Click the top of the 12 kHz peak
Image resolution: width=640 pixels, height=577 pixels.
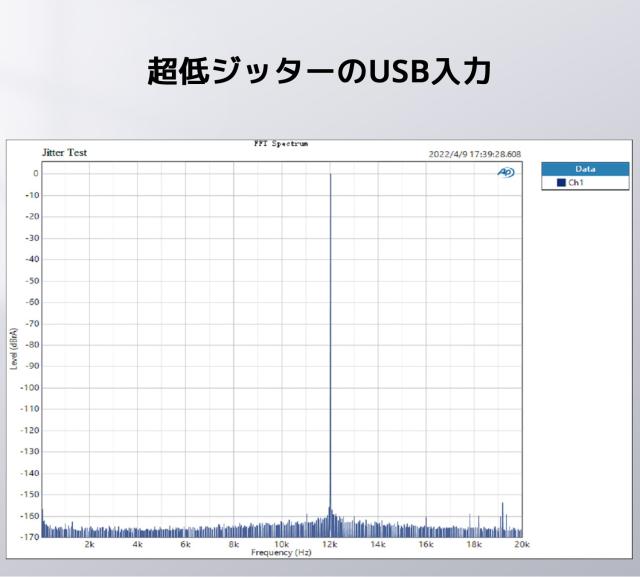(330, 175)
